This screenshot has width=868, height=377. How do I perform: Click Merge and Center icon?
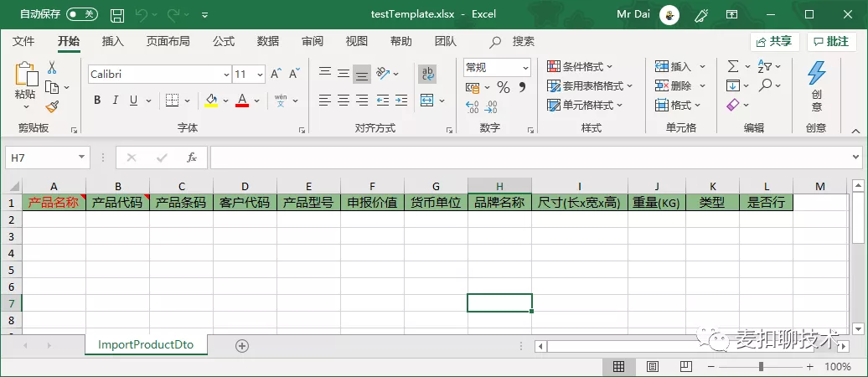(426, 101)
